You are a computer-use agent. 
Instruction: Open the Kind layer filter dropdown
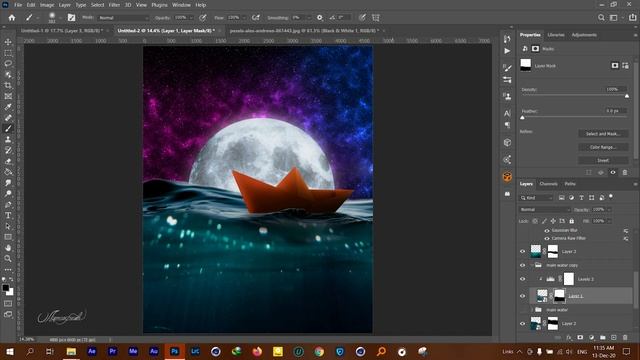[x=537, y=198]
